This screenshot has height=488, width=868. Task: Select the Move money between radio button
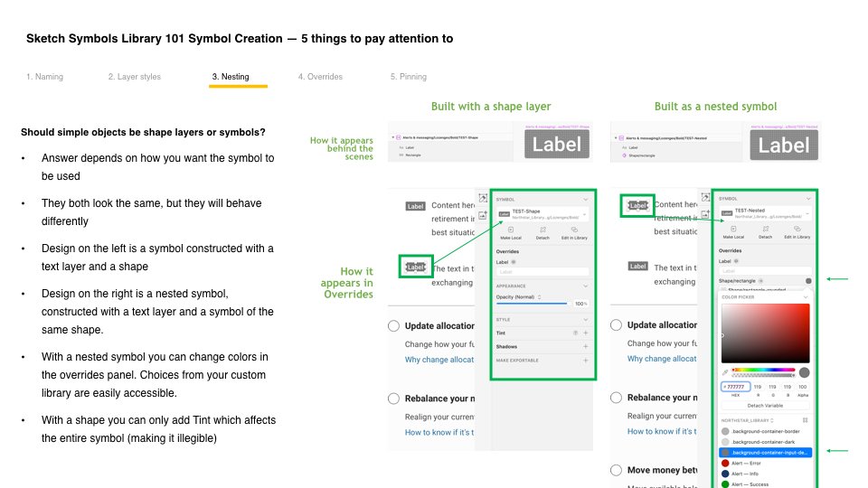pos(616,470)
